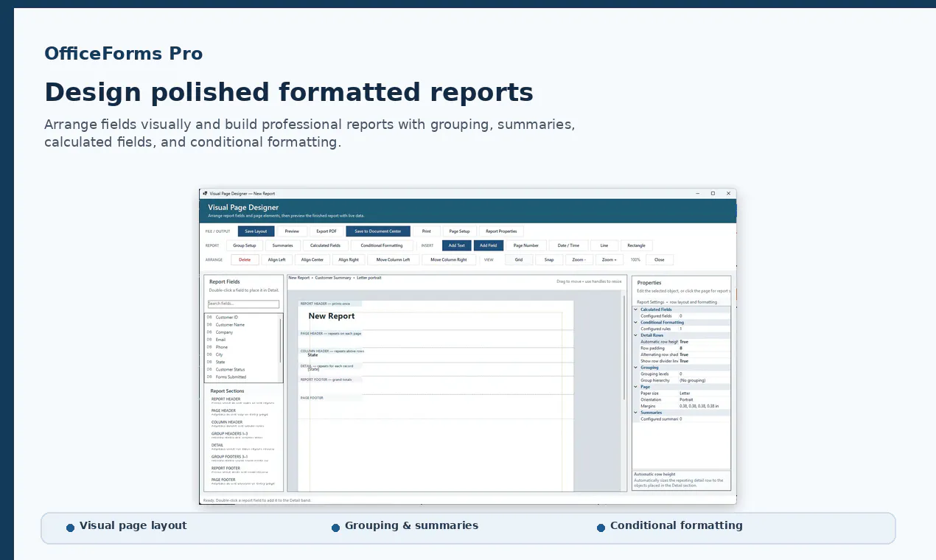The width and height of the screenshot is (936, 560).
Task: Open the report Preview
Action: (x=292, y=231)
